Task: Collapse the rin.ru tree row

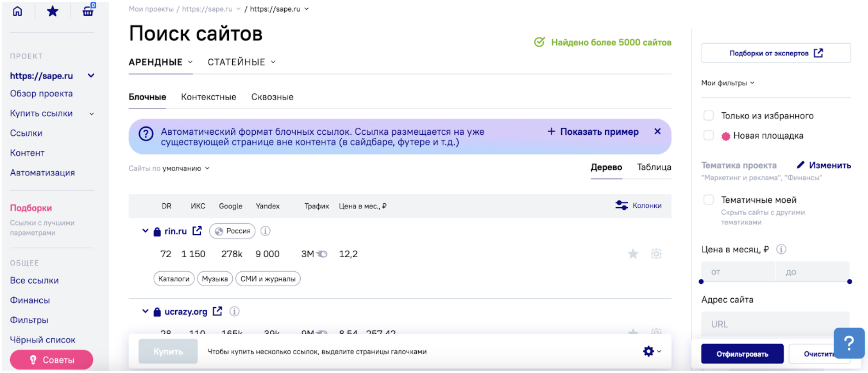Action: (145, 231)
